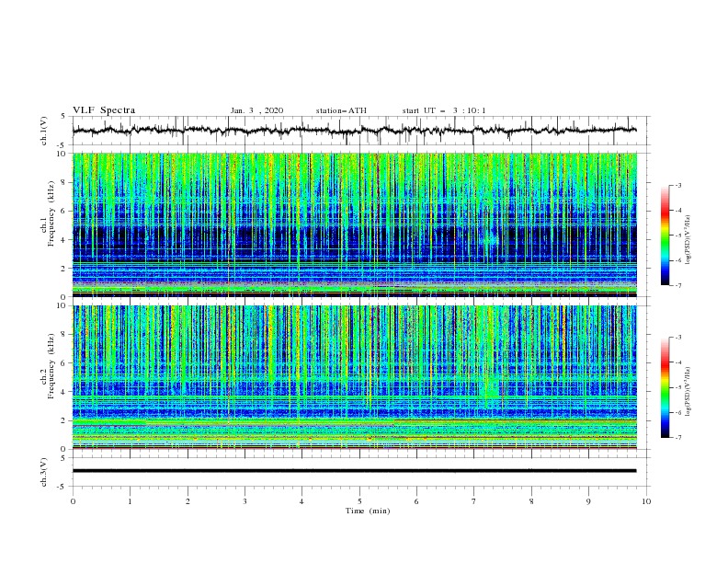728x563 pixels.
Task: Select the "start UT = 3 :10: 1" text
Action: click(444, 110)
